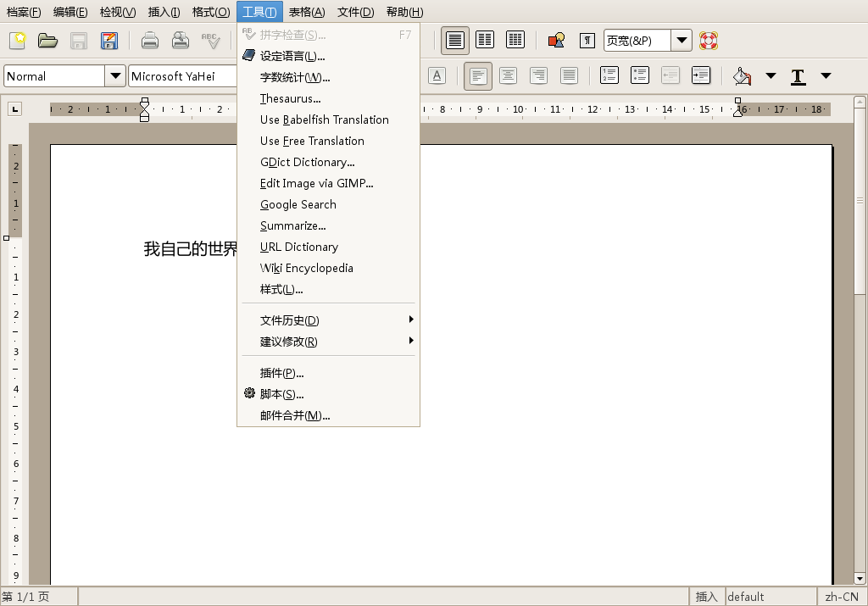Open the 检视(V) menu
This screenshot has height=606, width=868.
pos(118,12)
